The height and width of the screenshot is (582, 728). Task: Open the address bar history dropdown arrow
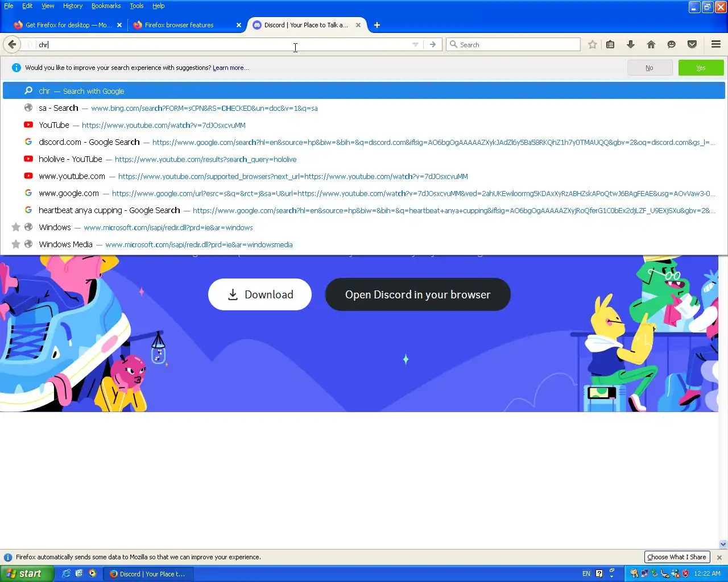tap(415, 44)
